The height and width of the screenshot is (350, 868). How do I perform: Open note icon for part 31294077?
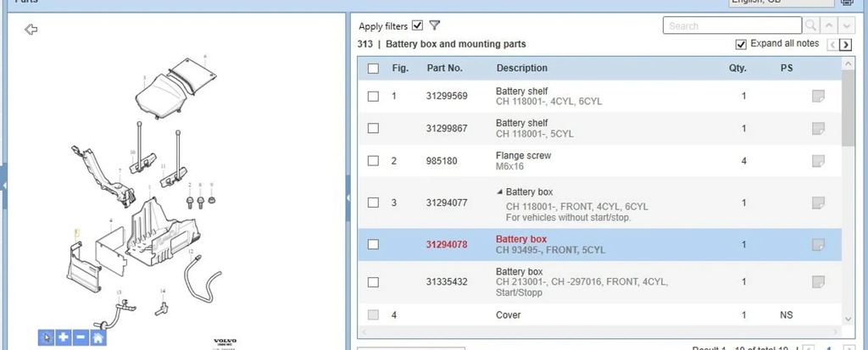tap(818, 203)
